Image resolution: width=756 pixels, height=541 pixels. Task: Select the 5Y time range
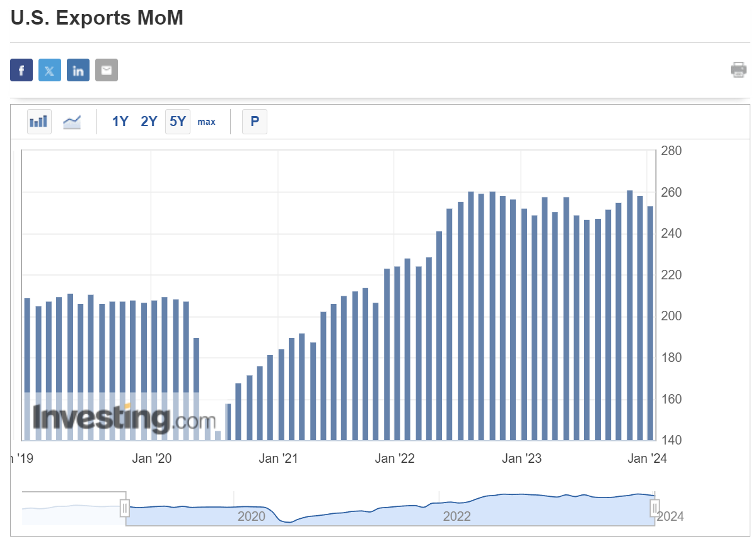[178, 122]
